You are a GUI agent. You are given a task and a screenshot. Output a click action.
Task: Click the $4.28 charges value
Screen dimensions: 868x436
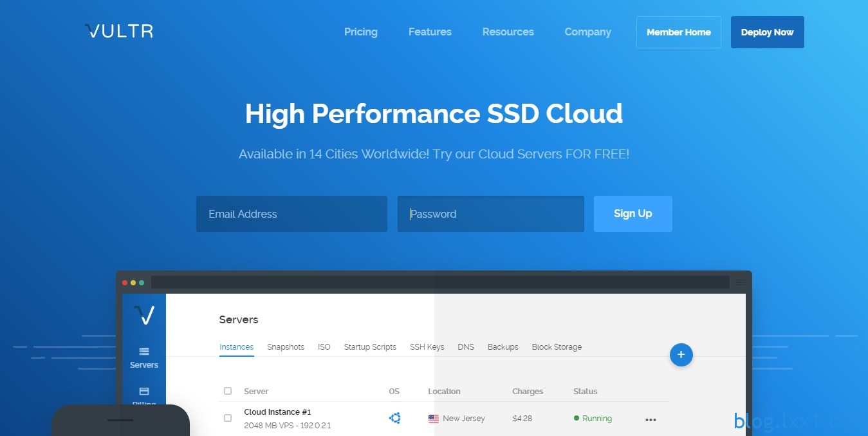(522, 418)
